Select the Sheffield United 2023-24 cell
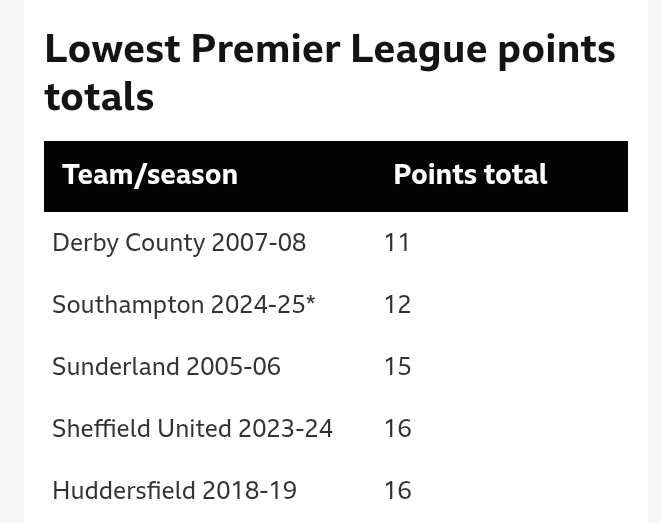The height and width of the screenshot is (523, 662). [192, 429]
